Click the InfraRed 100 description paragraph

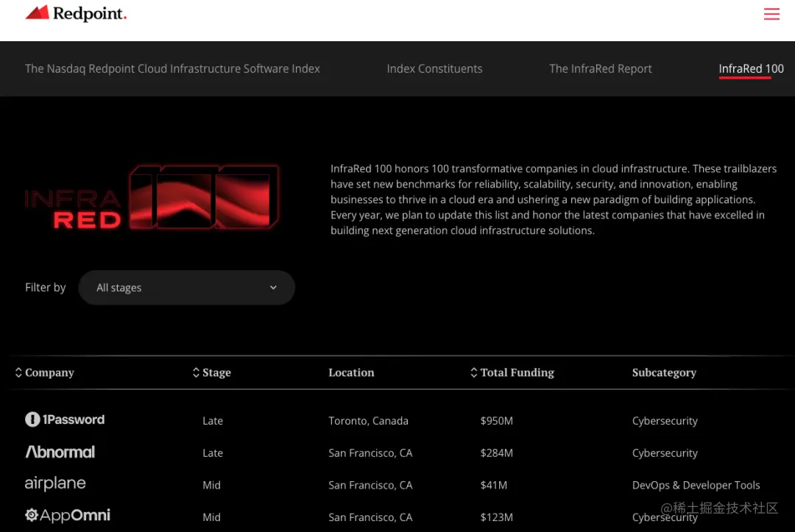pos(553,199)
